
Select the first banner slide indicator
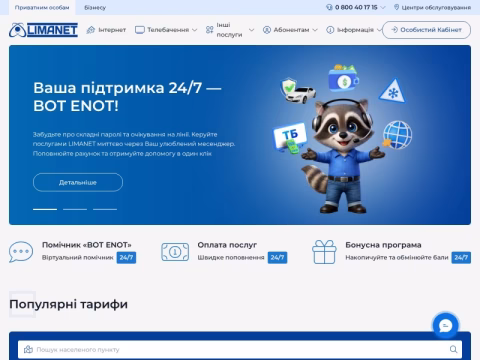point(45,209)
